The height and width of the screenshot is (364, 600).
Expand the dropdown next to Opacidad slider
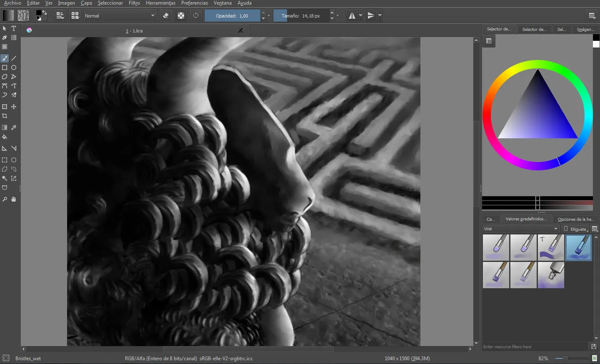click(x=269, y=16)
